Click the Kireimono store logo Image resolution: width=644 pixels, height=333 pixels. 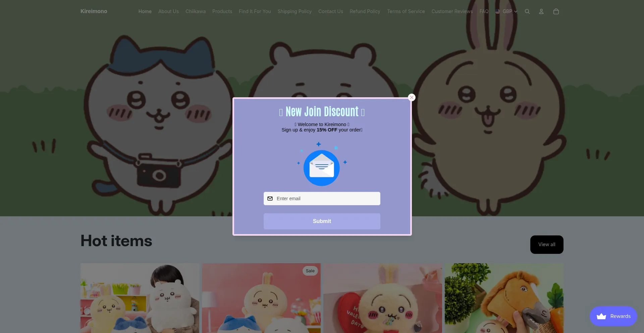[94, 11]
